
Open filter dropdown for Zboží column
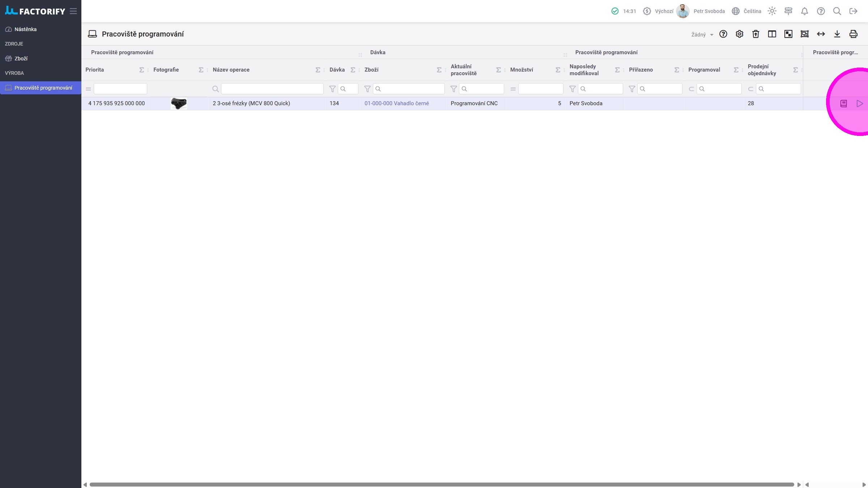pyautogui.click(x=367, y=89)
